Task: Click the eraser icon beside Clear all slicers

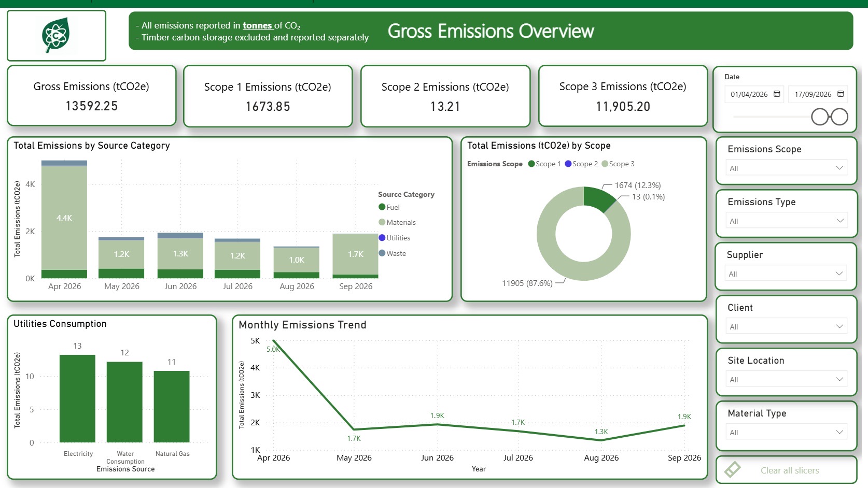Action: (x=733, y=470)
